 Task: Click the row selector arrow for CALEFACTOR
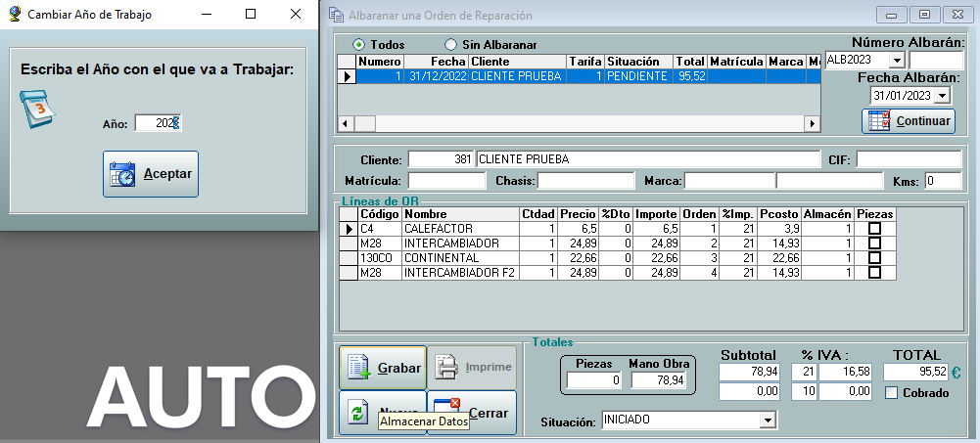pyautogui.click(x=349, y=229)
